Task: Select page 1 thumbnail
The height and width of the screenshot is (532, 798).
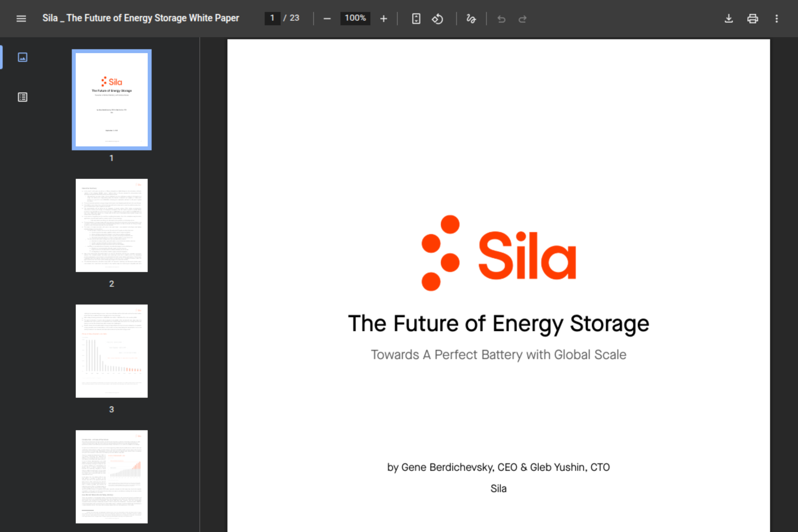Action: click(112, 99)
